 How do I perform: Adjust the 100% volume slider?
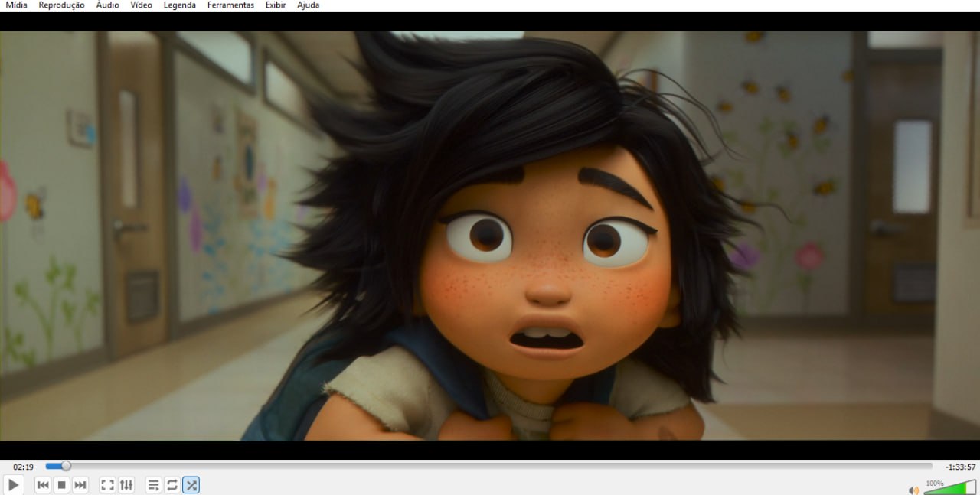pos(949,487)
